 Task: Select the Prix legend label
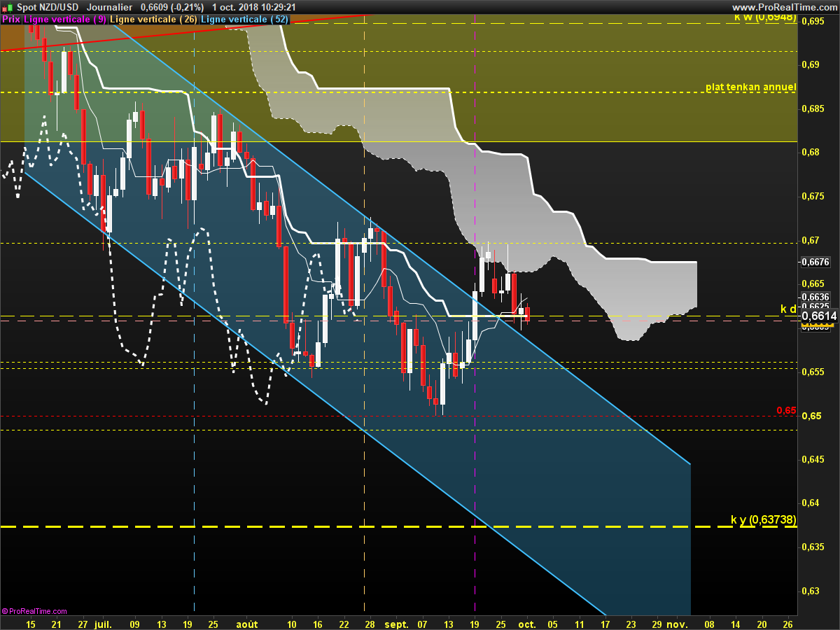[11, 20]
